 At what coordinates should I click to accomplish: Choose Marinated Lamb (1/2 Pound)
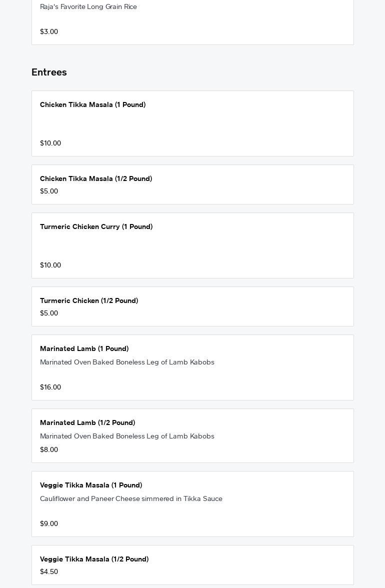coord(87,423)
